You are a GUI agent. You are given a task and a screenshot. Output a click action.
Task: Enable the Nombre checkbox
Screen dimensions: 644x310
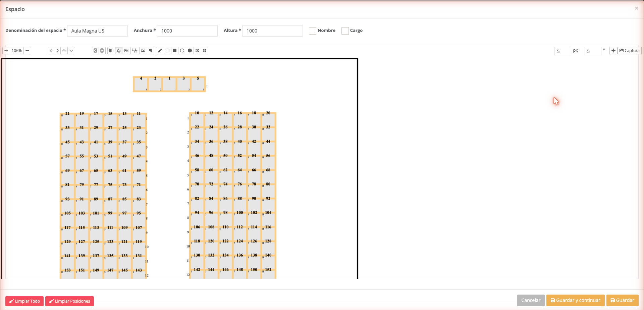click(313, 31)
